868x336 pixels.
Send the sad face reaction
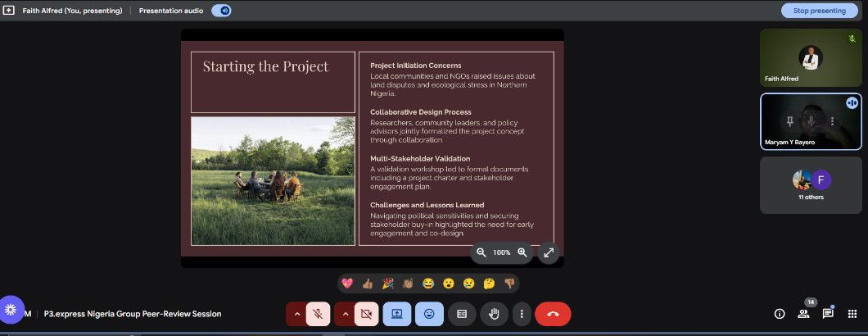468,284
